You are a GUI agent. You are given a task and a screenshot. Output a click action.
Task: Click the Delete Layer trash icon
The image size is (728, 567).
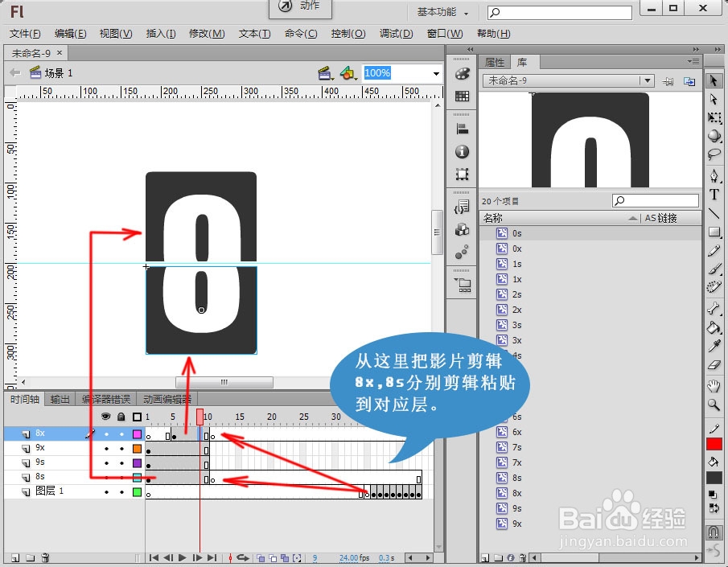click(45, 557)
